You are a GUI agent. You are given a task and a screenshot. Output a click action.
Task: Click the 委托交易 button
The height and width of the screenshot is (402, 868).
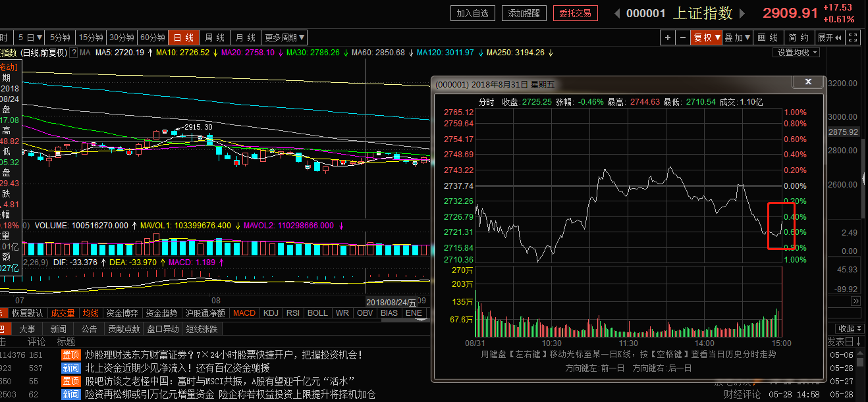[575, 13]
